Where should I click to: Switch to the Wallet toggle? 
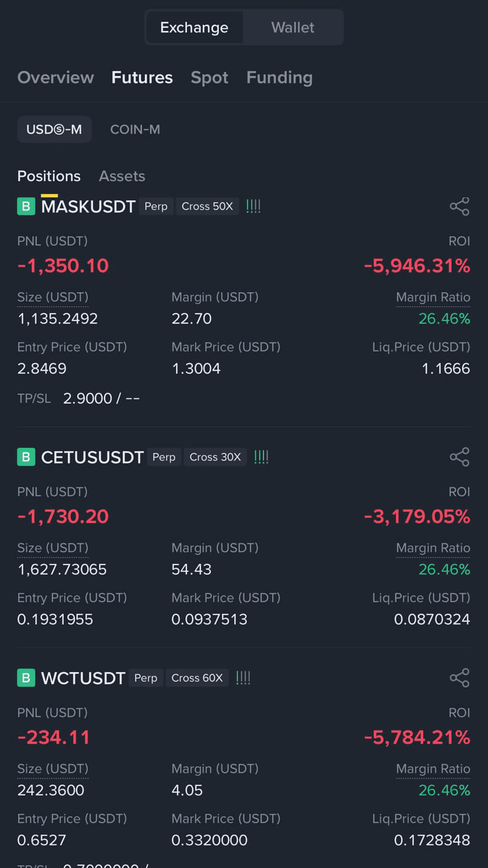(x=292, y=27)
